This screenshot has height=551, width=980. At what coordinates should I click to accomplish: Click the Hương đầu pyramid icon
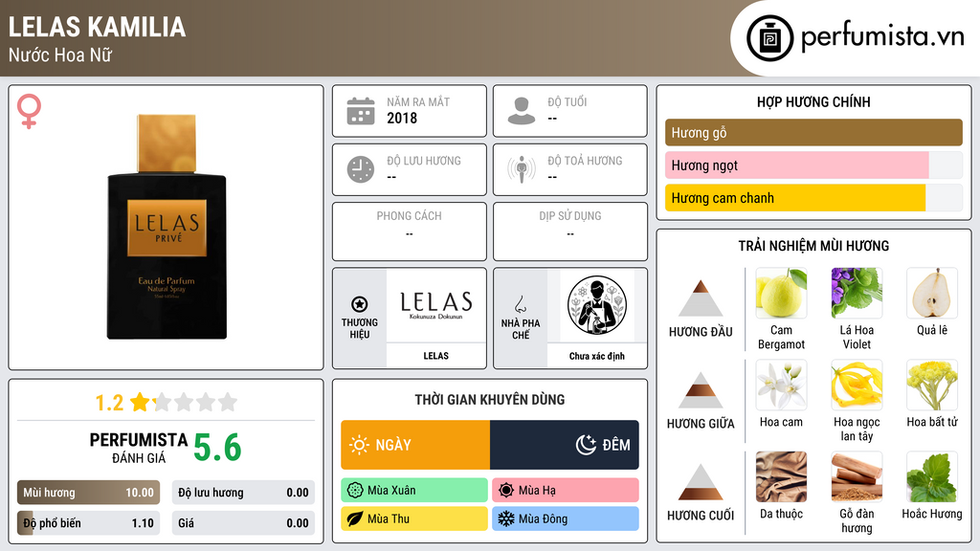[701, 298]
